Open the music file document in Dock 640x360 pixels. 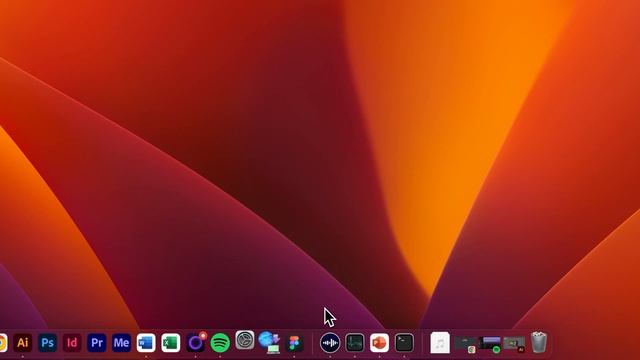click(x=440, y=342)
